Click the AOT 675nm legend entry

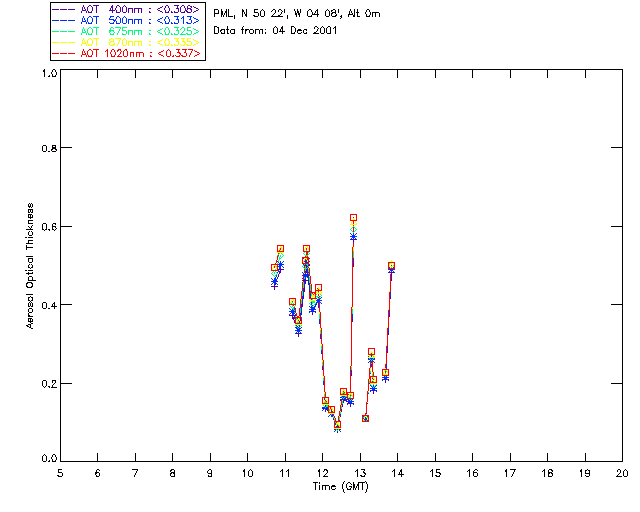pyautogui.click(x=127, y=31)
